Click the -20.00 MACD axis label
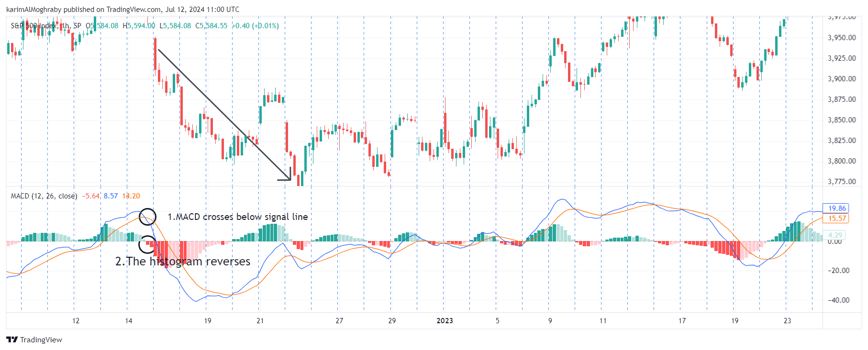Image resolution: width=868 pixels, height=350 pixels. pos(838,270)
